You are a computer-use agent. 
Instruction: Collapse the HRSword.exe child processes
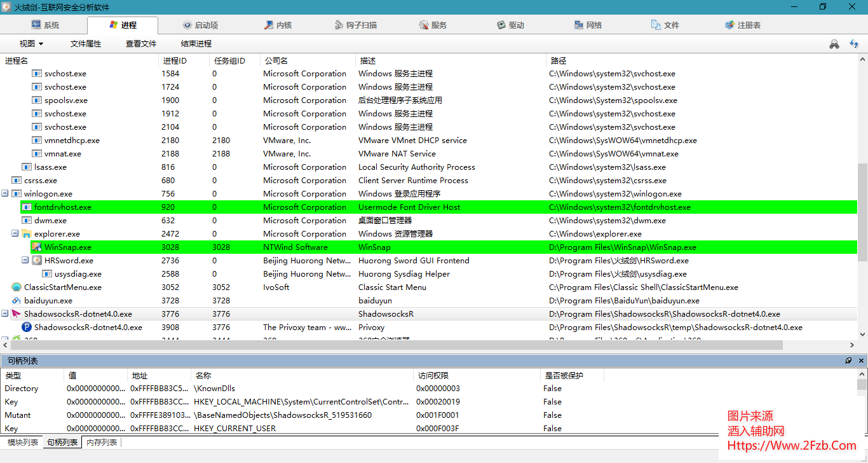pyautogui.click(x=25, y=261)
